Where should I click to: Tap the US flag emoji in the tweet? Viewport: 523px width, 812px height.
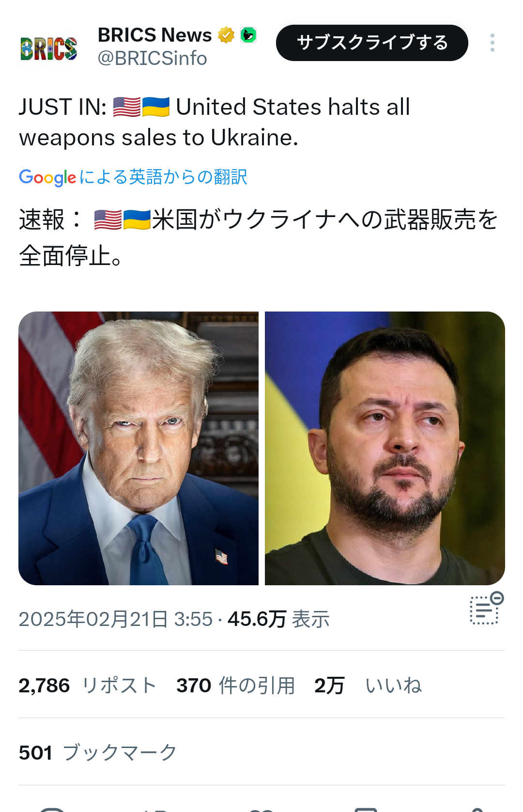127,107
